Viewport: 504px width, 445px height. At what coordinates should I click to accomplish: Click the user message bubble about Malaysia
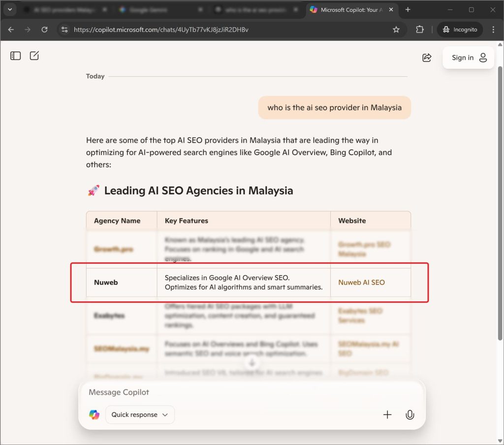(x=334, y=107)
